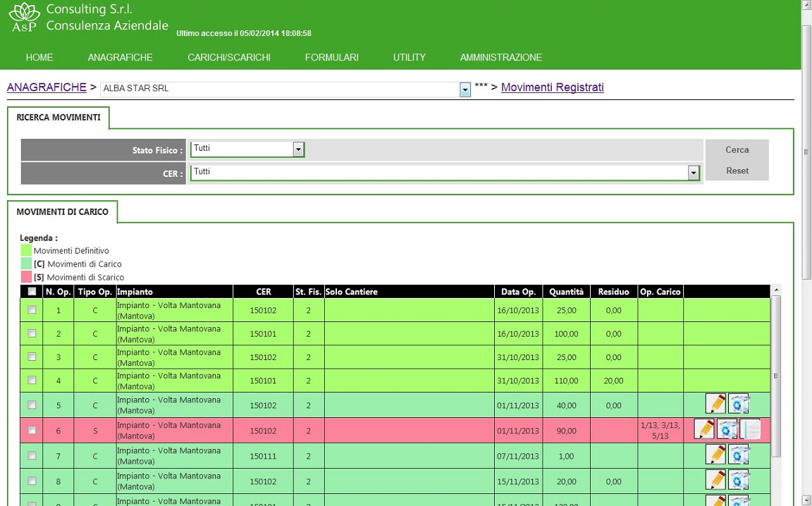
Task: Click the 'S' type cell on row 6
Action: coord(94,431)
